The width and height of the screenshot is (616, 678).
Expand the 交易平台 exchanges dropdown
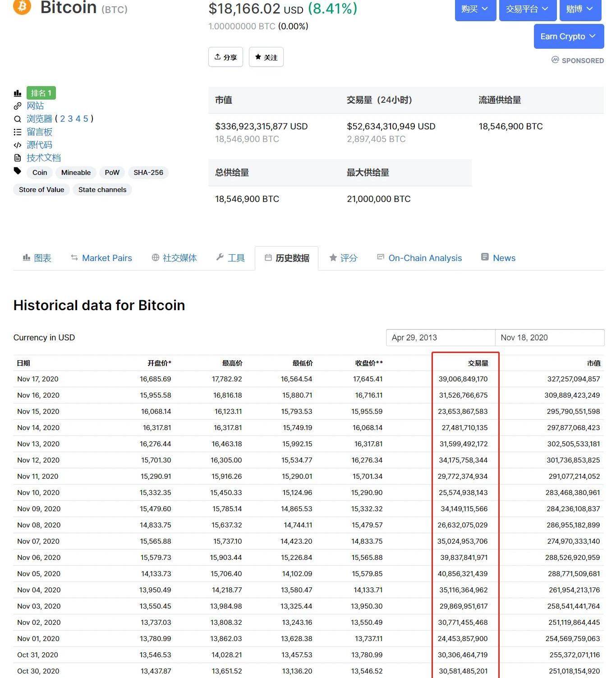(527, 9)
